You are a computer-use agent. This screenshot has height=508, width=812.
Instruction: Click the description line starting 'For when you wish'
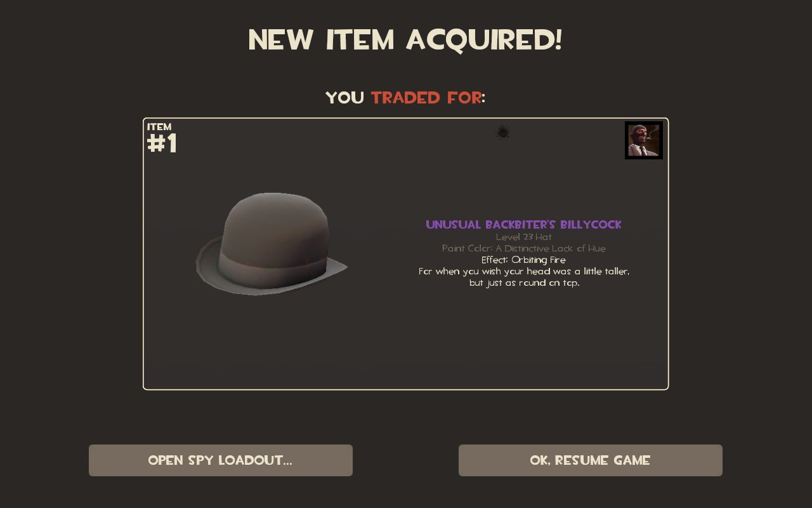[x=524, y=271]
